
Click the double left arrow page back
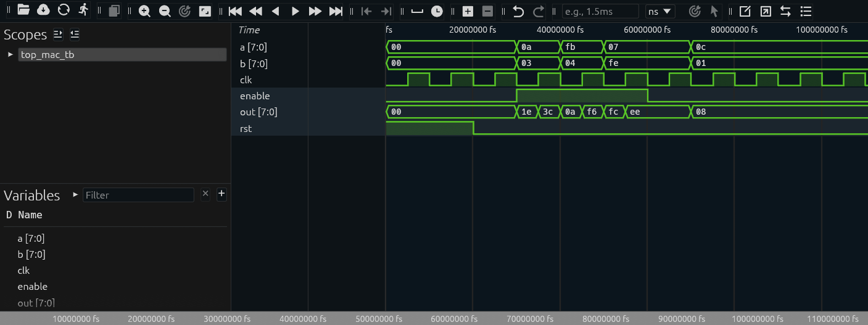[x=255, y=11]
